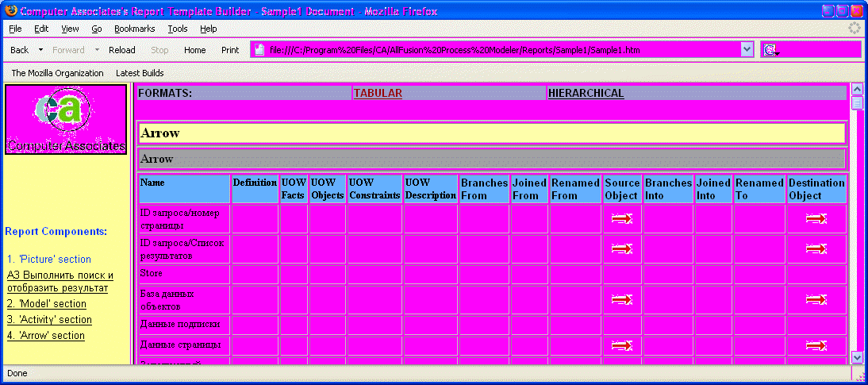Click the Back button
The height and width of the screenshot is (385, 868).
pyautogui.click(x=19, y=50)
